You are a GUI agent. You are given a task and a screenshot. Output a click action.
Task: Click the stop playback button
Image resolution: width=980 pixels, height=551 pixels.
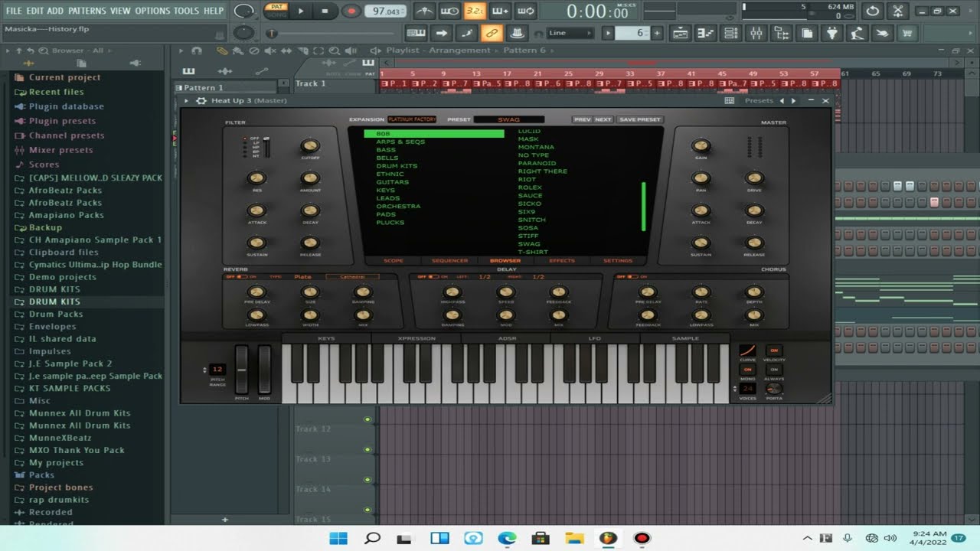(x=325, y=11)
